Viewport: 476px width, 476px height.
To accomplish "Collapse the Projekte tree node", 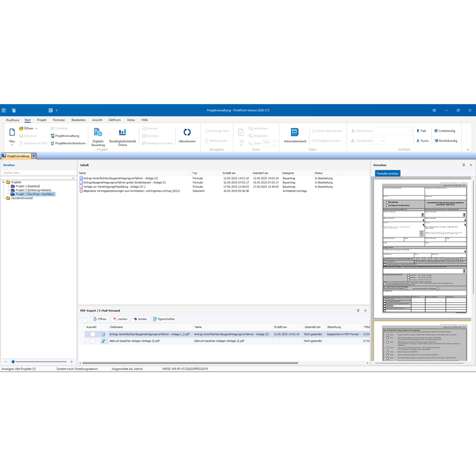I will point(3,182).
